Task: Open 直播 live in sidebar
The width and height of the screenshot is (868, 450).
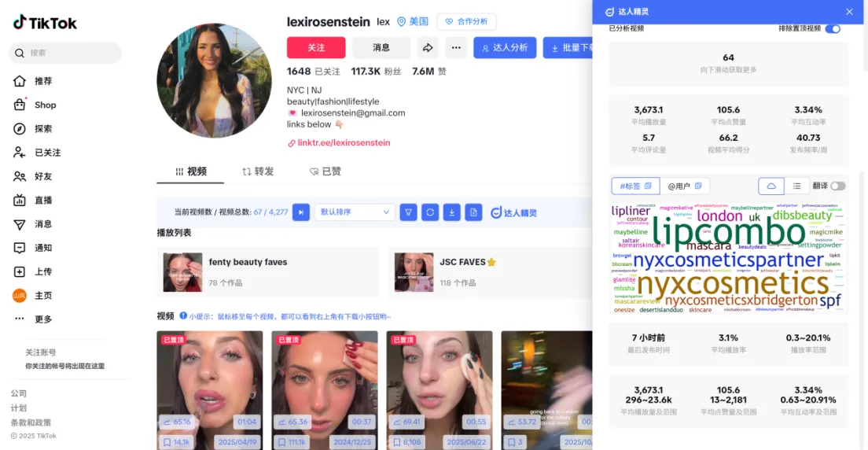Action: pyautogui.click(x=32, y=200)
